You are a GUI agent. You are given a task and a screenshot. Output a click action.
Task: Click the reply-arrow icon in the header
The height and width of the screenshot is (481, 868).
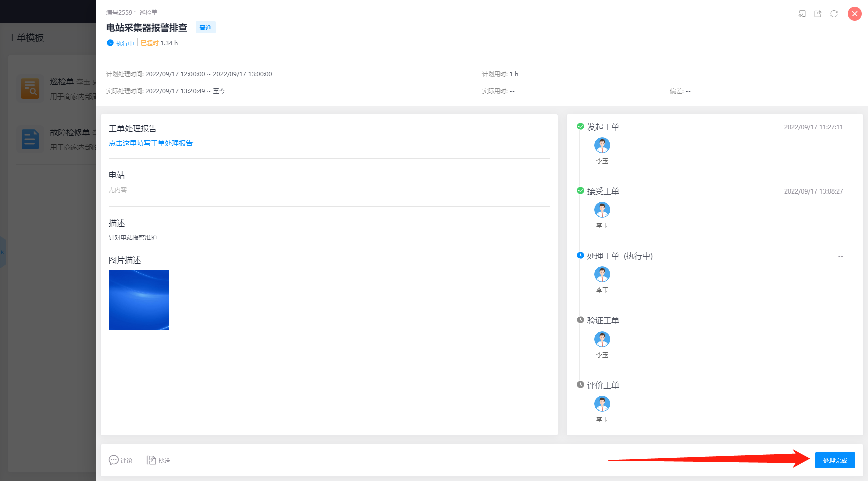pos(802,14)
